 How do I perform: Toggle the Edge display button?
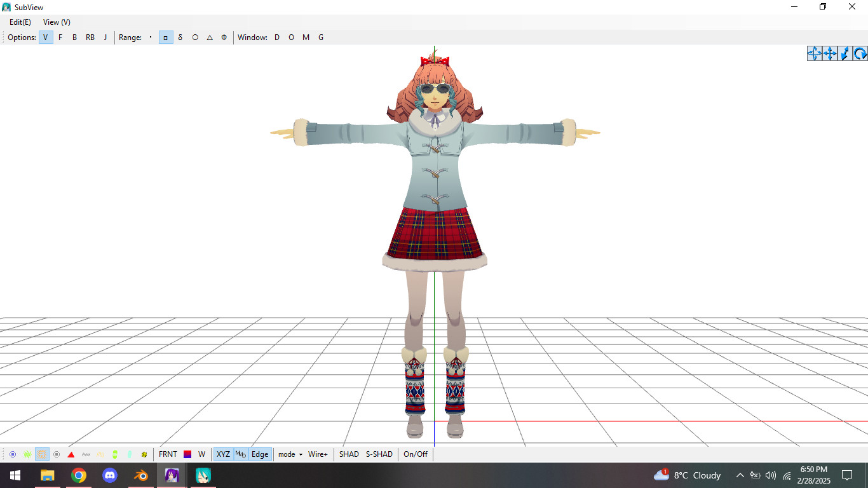coord(260,454)
